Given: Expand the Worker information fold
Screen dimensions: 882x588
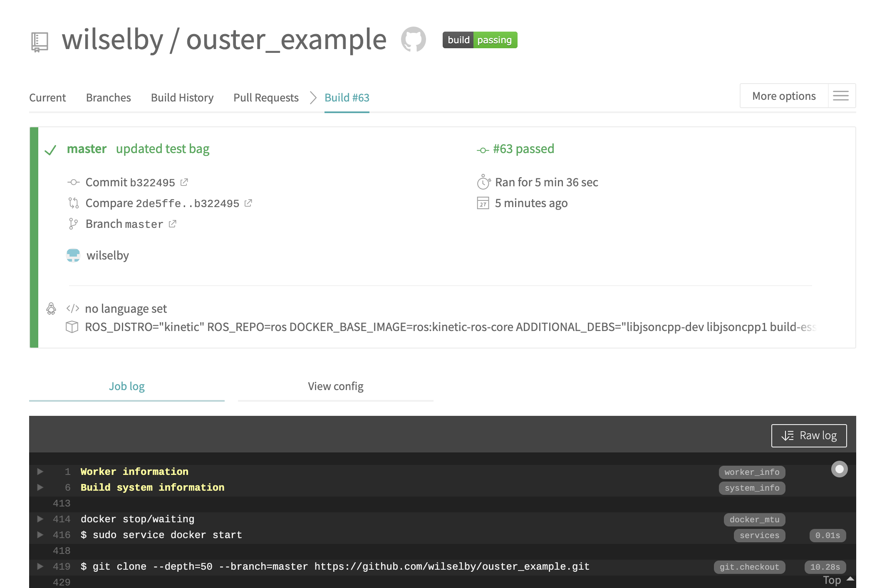Looking at the screenshot, I should (x=40, y=472).
